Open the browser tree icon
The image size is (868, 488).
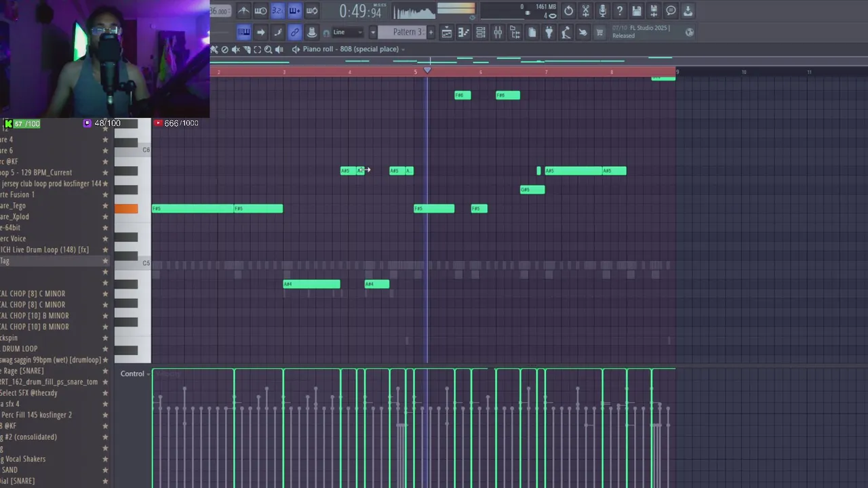coord(515,32)
